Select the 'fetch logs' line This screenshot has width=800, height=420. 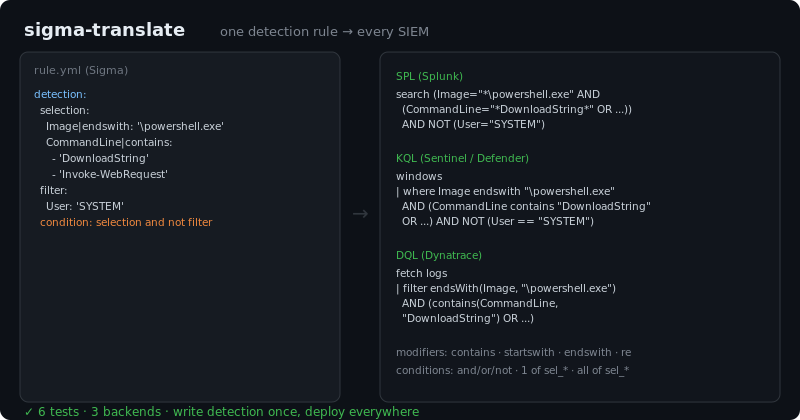click(421, 274)
